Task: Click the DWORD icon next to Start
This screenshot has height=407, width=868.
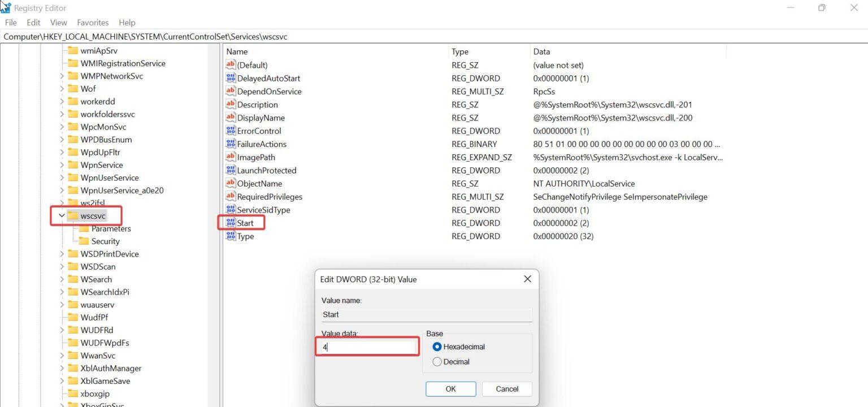Action: (230, 223)
